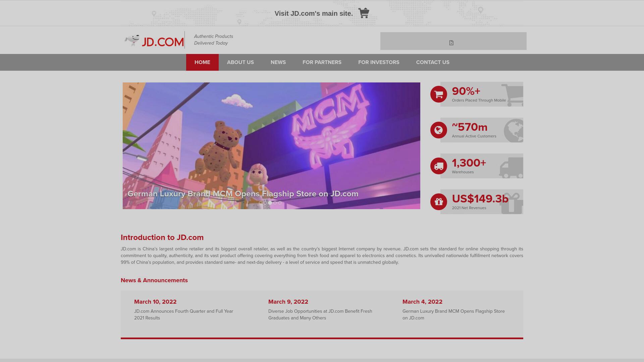The width and height of the screenshot is (644, 362).
Task: Click the JD.COM logo with dog mascot
Action: (x=154, y=41)
